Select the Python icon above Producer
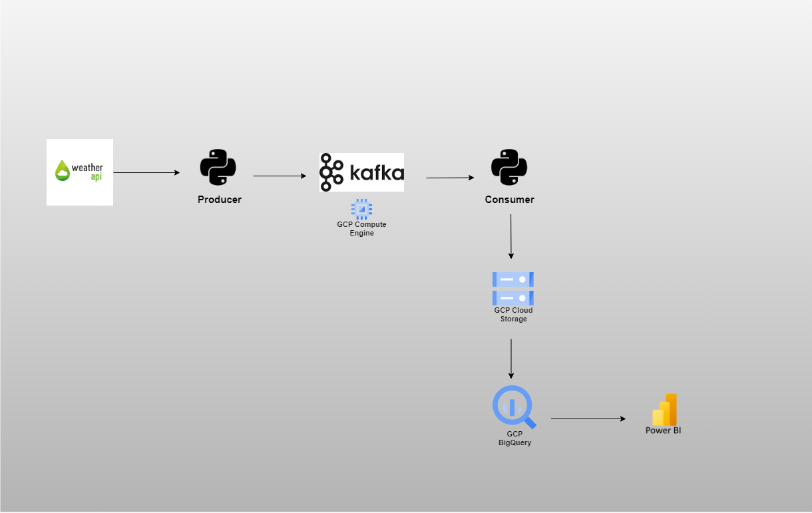The height and width of the screenshot is (513, 812). [218, 168]
